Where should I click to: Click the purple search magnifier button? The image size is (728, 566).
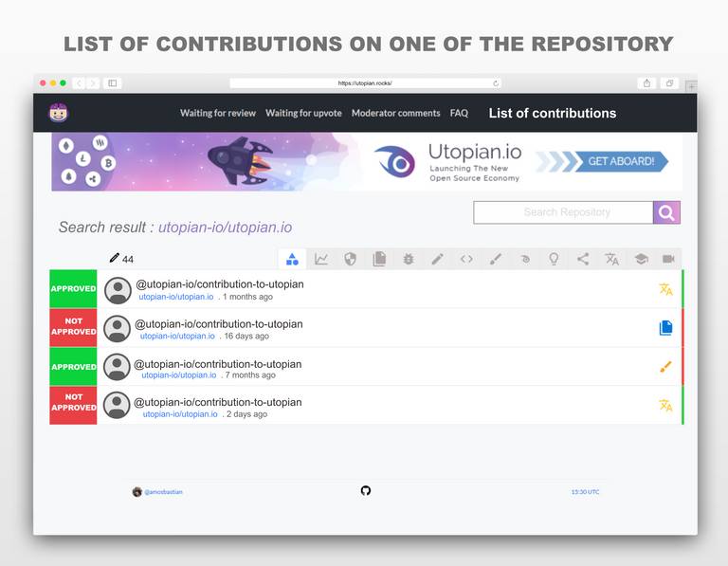[666, 212]
